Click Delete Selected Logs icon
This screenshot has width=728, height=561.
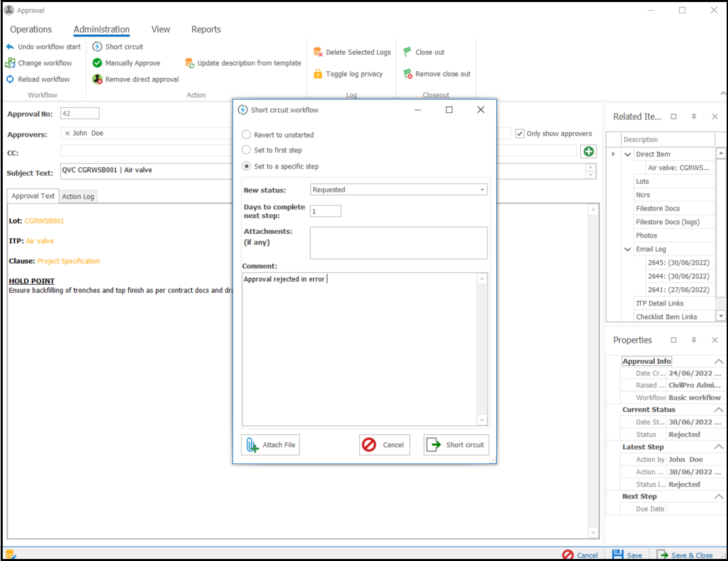(x=318, y=52)
